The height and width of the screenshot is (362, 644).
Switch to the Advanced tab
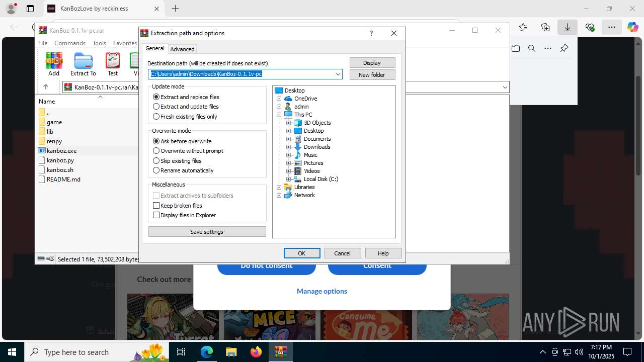(x=182, y=49)
